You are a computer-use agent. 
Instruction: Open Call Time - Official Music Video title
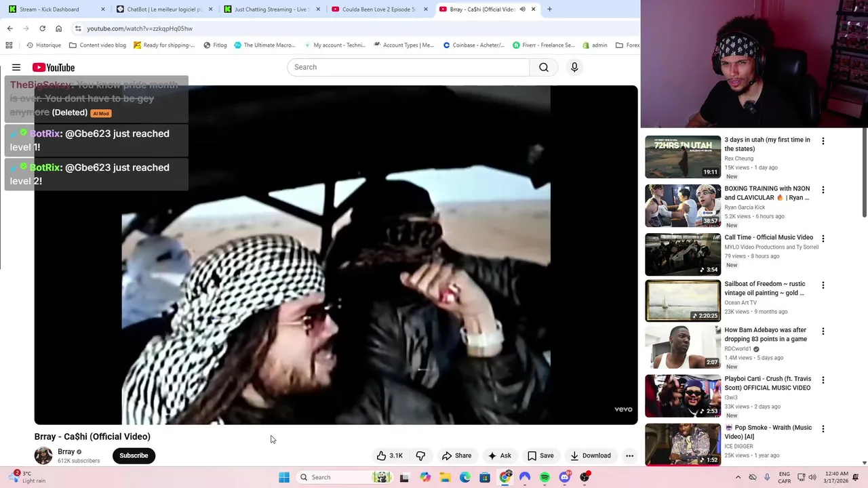[768, 237]
